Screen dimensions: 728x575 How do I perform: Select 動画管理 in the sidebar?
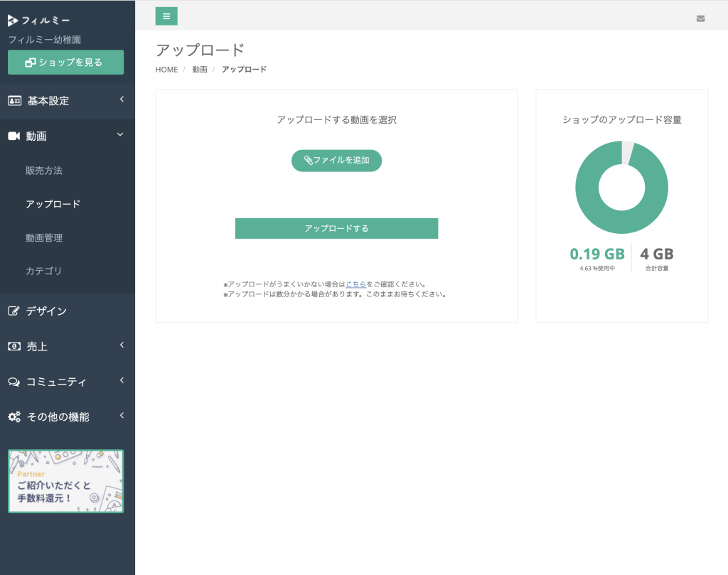44,237
